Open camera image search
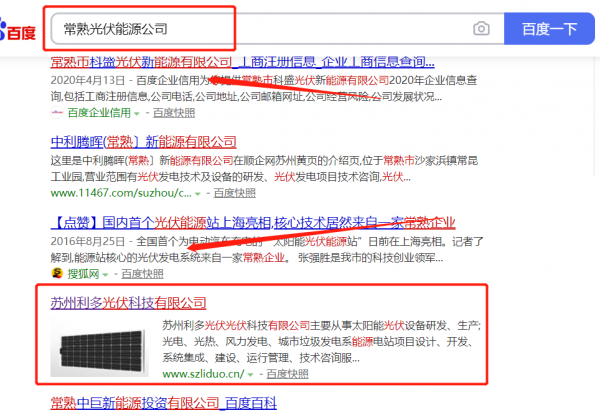 (x=481, y=29)
